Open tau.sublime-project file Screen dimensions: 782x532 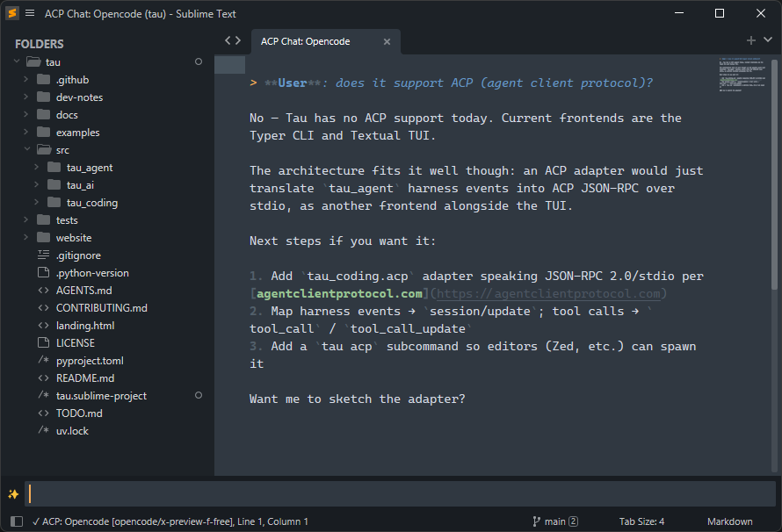pyautogui.click(x=101, y=396)
